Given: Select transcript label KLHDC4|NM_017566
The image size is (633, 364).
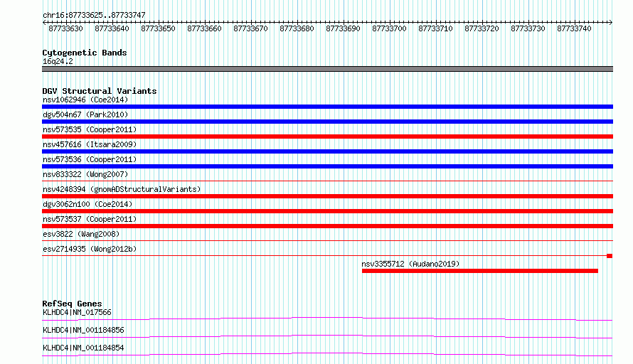Looking at the screenshot, I should [77, 312].
